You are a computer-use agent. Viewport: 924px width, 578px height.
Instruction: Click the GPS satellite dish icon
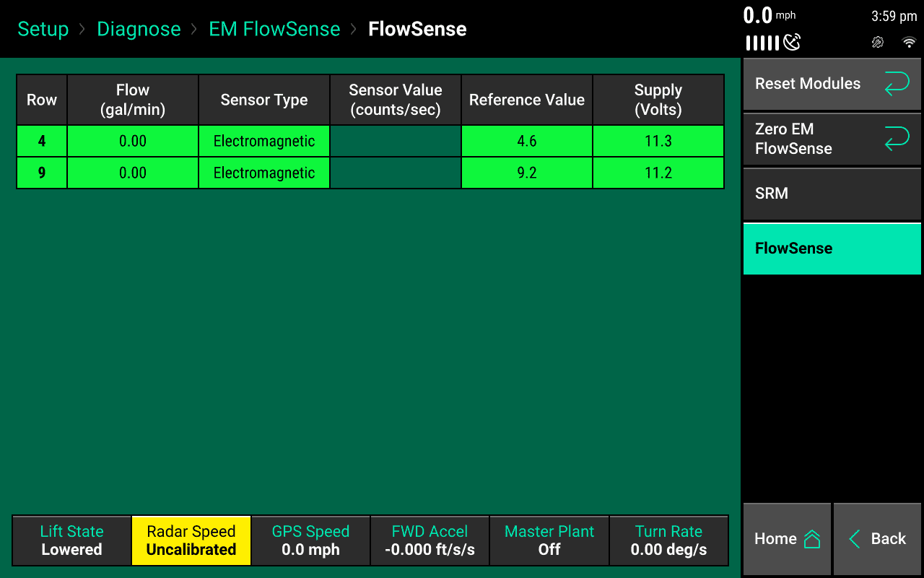pyautogui.click(x=792, y=43)
